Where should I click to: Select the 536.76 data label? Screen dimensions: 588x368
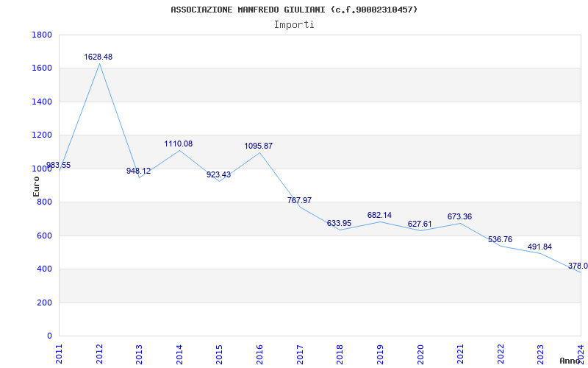click(500, 240)
